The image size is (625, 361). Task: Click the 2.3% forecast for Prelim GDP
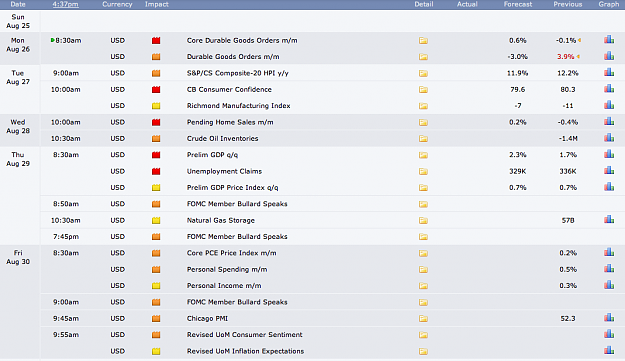click(518, 155)
